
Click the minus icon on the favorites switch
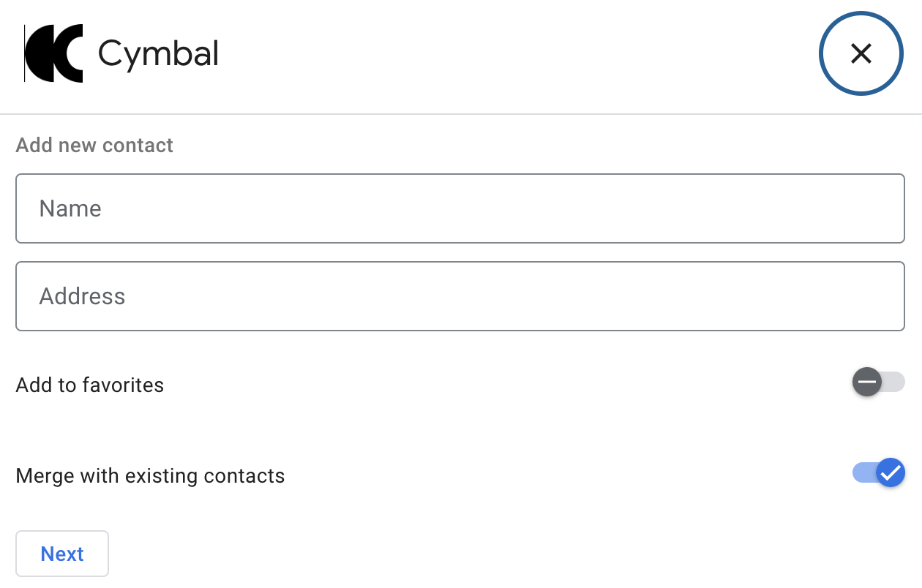[x=866, y=382]
